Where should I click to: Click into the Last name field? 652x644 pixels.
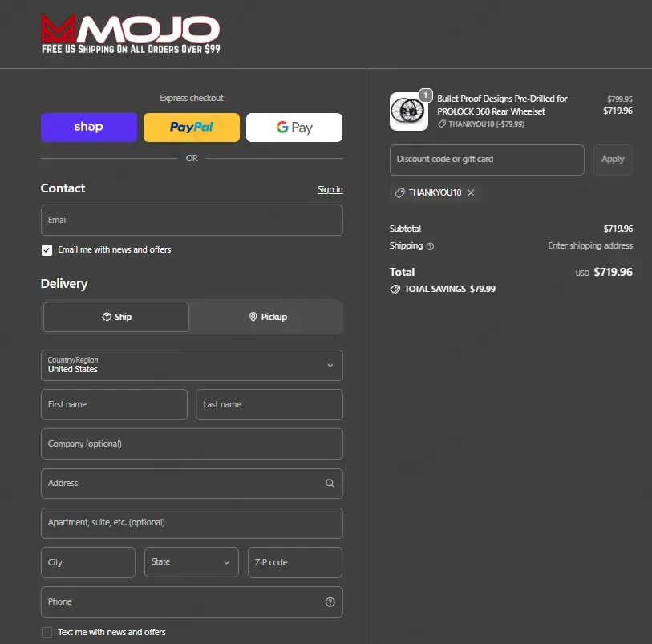coord(269,404)
